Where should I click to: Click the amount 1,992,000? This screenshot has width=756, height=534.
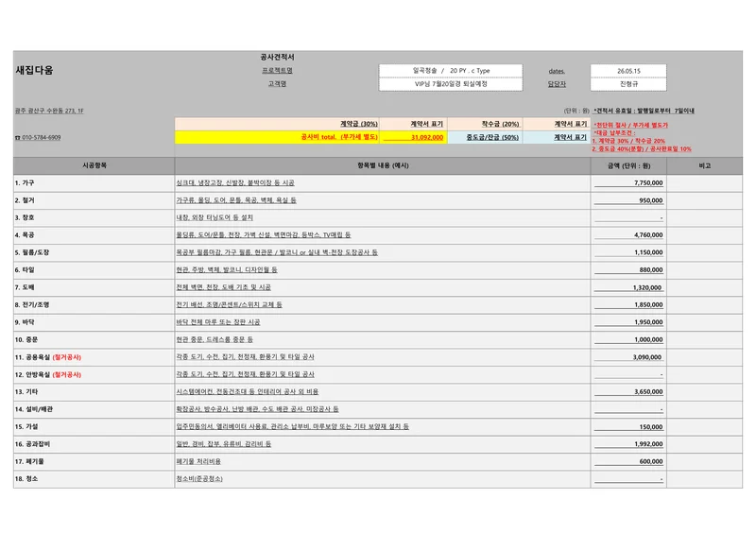[x=648, y=444]
